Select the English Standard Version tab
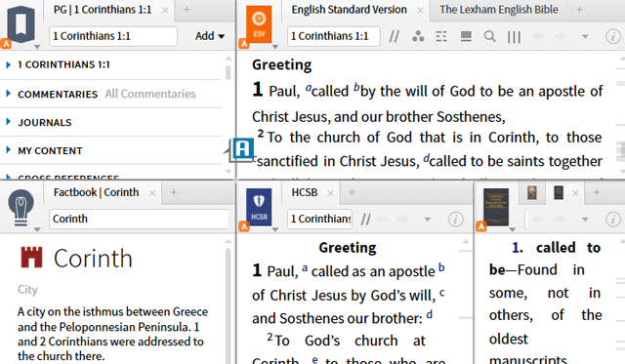The height and width of the screenshot is (364, 625). [x=349, y=10]
